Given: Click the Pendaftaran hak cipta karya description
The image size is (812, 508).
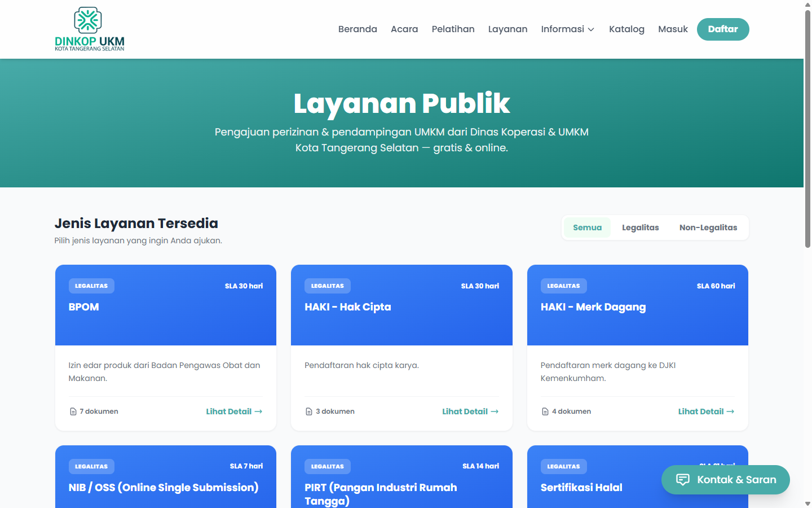Looking at the screenshot, I should (361, 365).
